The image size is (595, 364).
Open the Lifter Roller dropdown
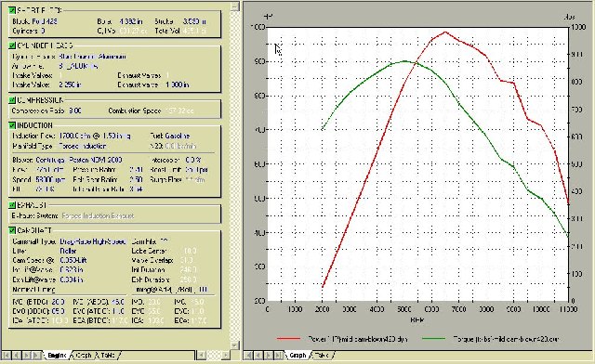[x=68, y=251]
